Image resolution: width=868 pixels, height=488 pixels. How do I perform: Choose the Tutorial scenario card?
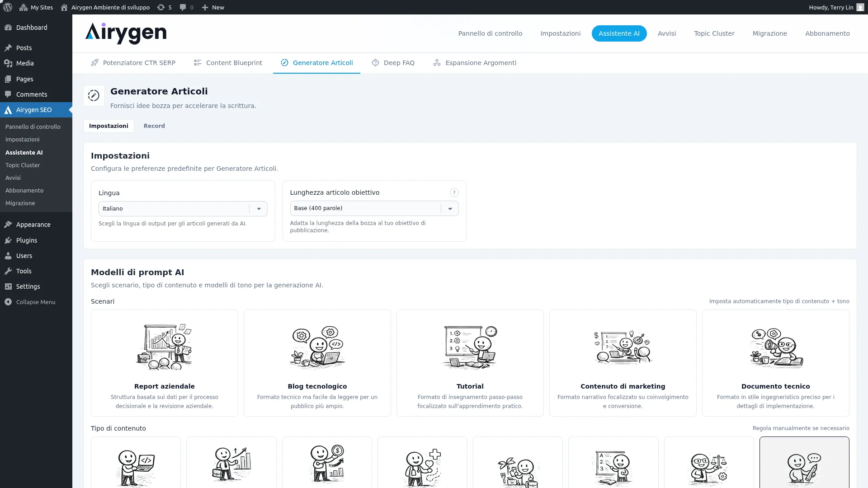pos(470,363)
